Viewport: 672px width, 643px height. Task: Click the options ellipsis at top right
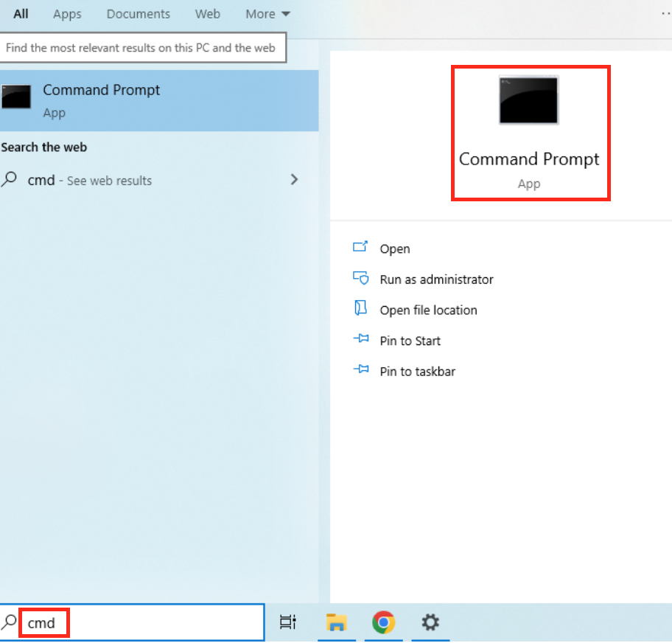click(x=665, y=14)
